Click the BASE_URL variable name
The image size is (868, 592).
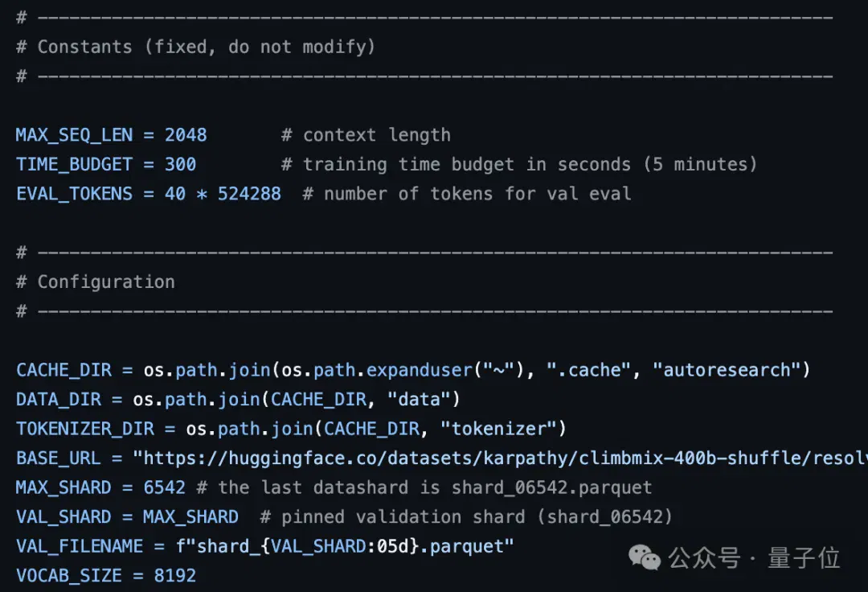(x=59, y=458)
